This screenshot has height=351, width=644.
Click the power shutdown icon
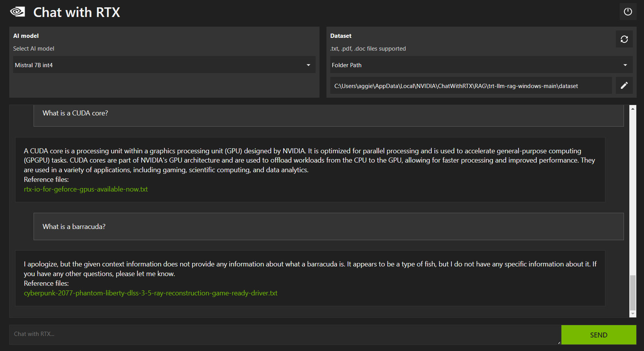(628, 12)
